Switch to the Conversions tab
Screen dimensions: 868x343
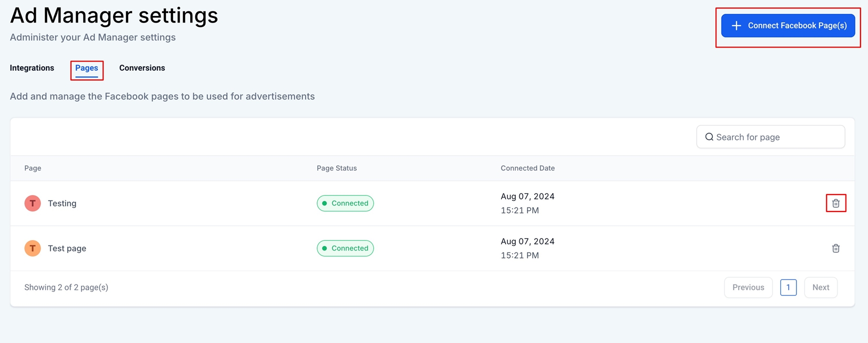[142, 68]
